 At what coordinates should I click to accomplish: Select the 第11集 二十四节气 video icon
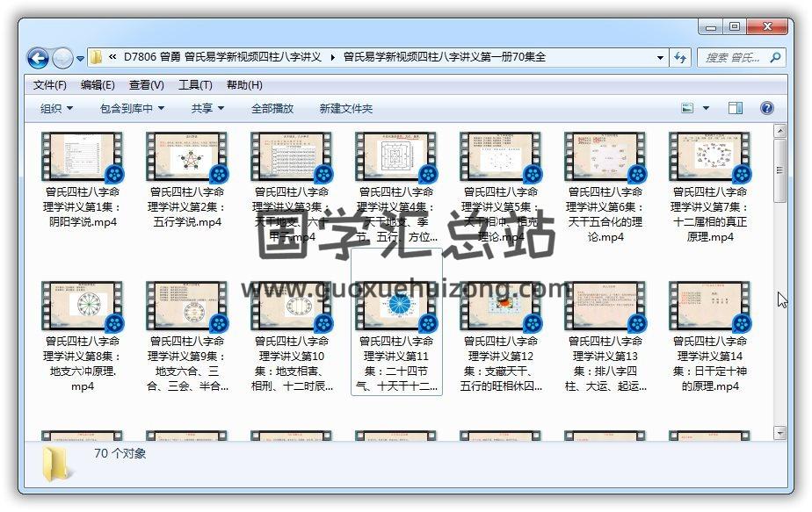396,306
